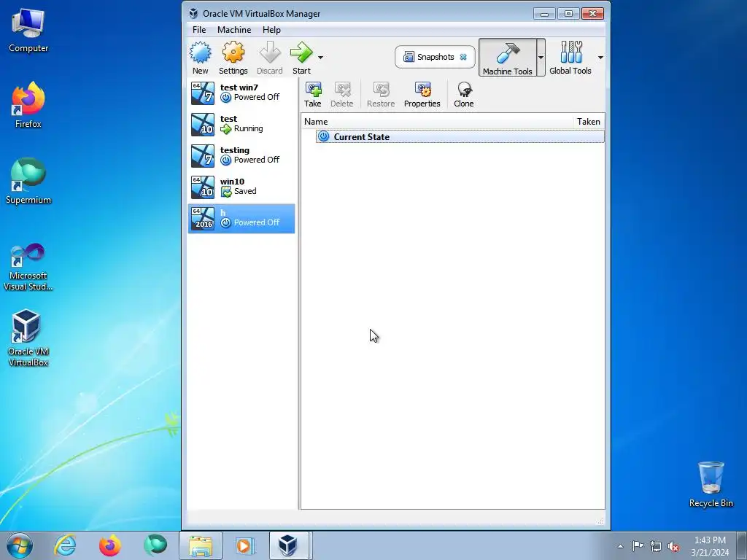The image size is (747, 560).
Task: Click the win10 VM OS icon
Action: [x=203, y=187]
